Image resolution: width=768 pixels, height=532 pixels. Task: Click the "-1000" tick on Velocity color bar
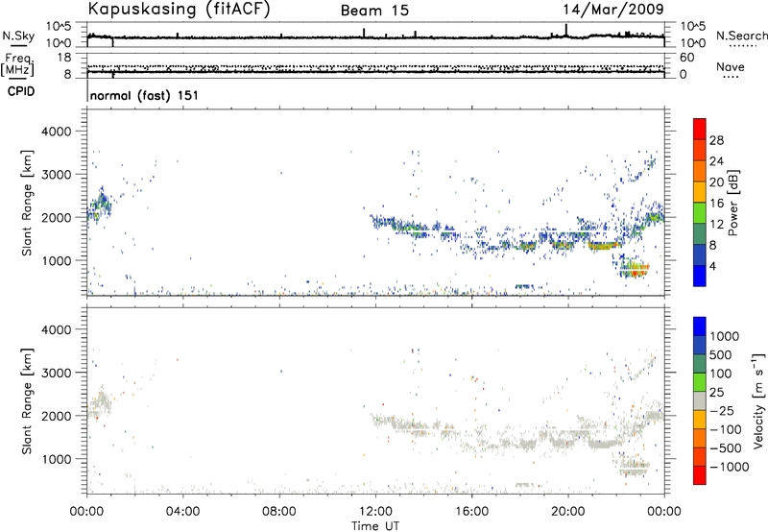(x=730, y=467)
